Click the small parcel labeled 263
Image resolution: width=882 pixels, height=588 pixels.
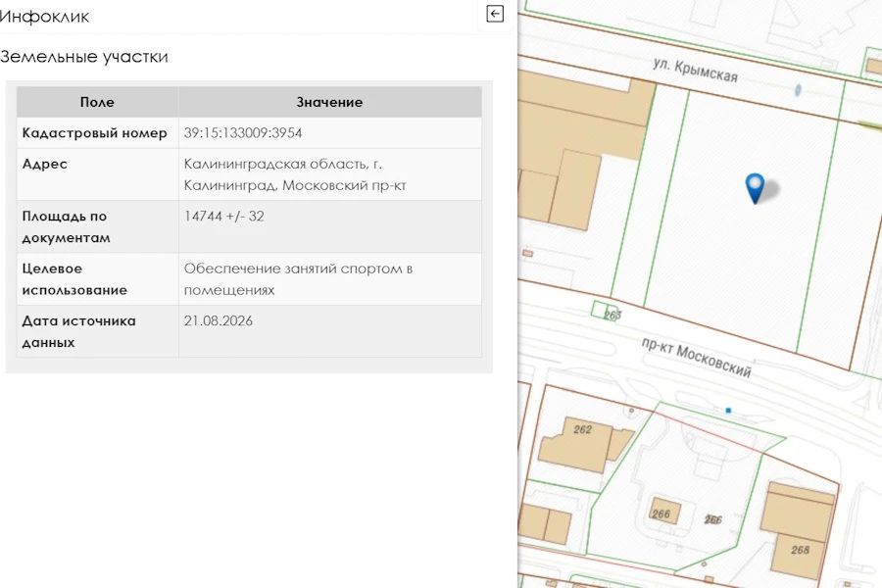(606, 312)
